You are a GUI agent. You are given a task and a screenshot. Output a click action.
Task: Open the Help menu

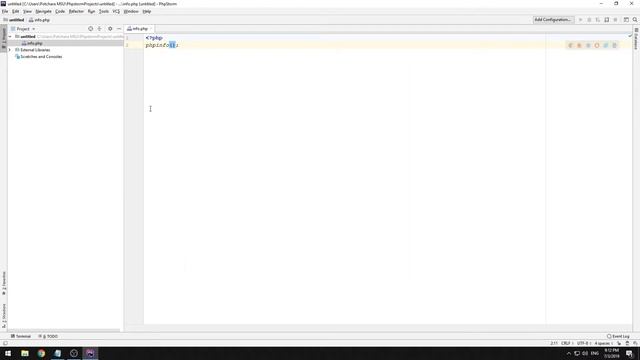click(x=147, y=11)
